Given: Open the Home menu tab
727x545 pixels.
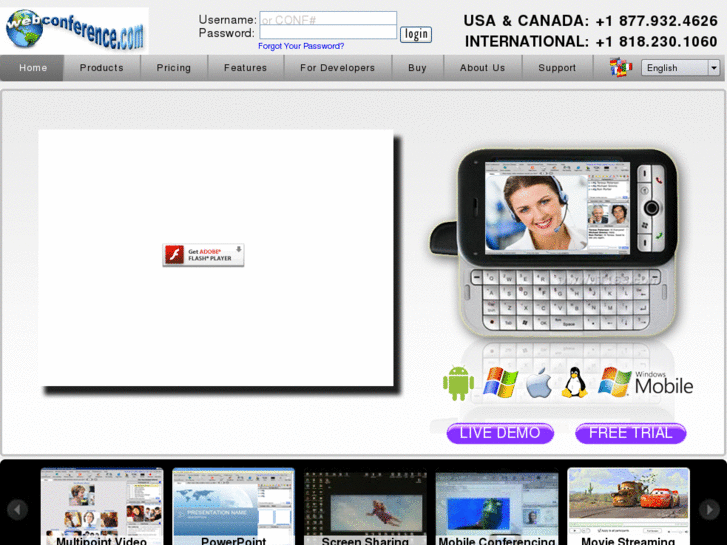Looking at the screenshot, I should (x=32, y=68).
